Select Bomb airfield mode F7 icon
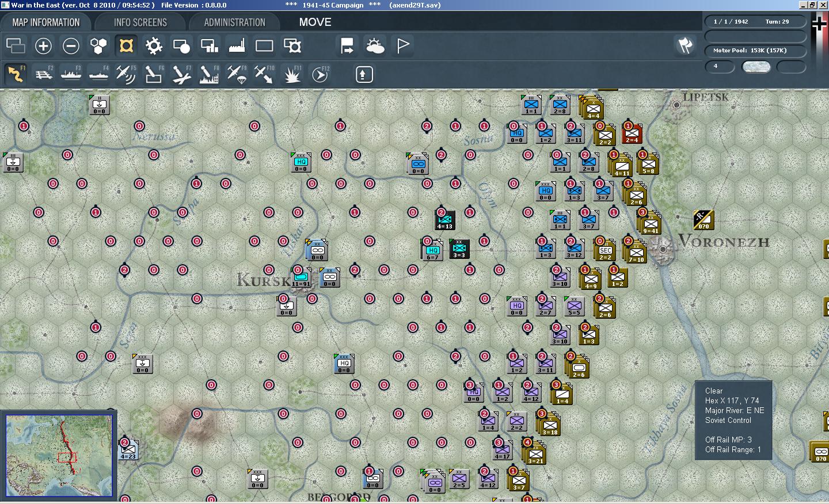Viewport: 829px width, 504px height. pos(181,74)
